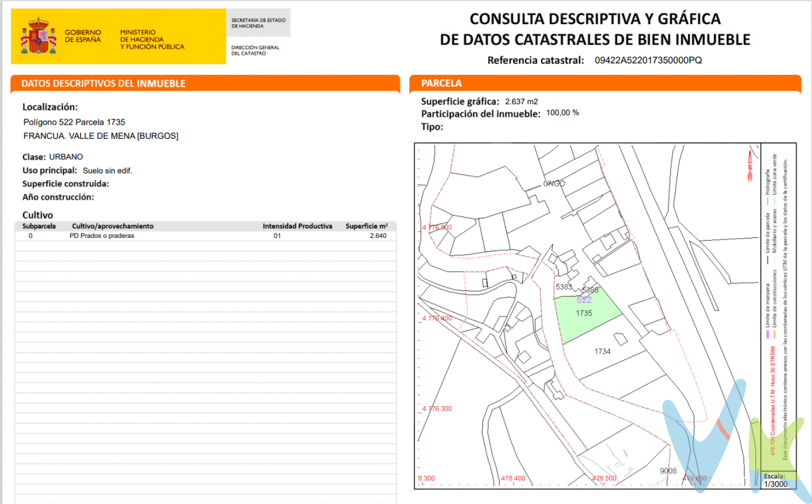
Task: Click the red coordinate label 4.776.400
Action: pyautogui.click(x=437, y=318)
